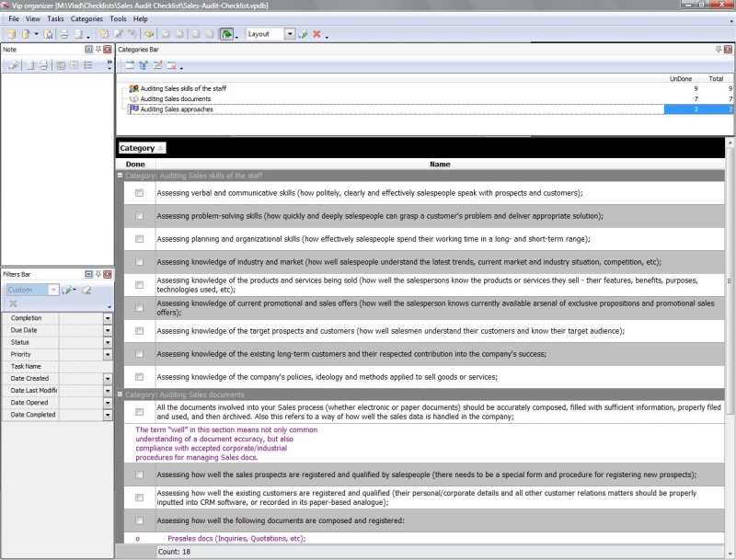Open the Categories menu
The image size is (736, 560).
[x=86, y=18]
